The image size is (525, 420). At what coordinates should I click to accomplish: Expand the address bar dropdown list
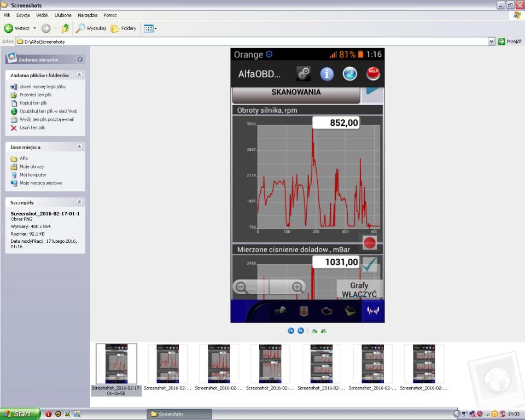[x=491, y=42]
